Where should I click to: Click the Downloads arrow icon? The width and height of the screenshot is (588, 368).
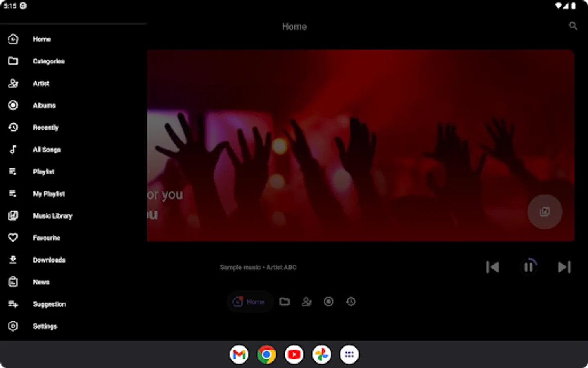pyautogui.click(x=13, y=260)
